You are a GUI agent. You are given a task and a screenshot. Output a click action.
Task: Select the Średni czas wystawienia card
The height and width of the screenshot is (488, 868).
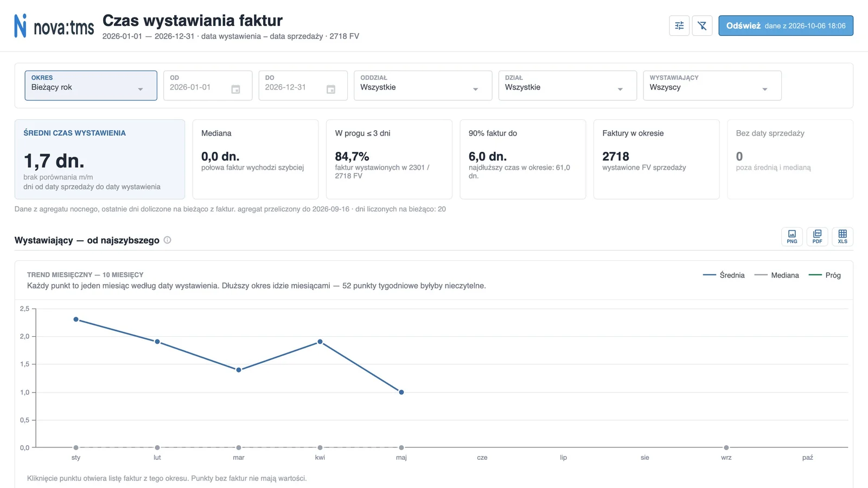(x=100, y=159)
